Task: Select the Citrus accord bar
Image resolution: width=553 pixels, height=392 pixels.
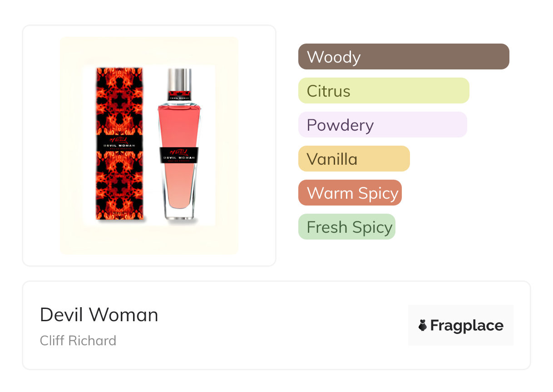Action: tap(383, 91)
